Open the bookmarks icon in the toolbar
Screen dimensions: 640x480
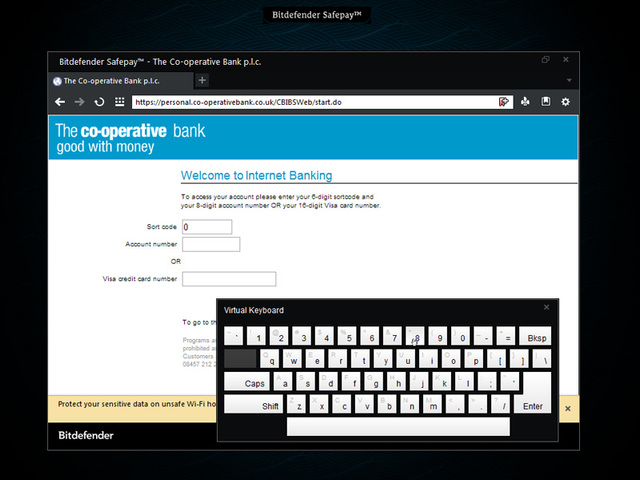pos(546,102)
